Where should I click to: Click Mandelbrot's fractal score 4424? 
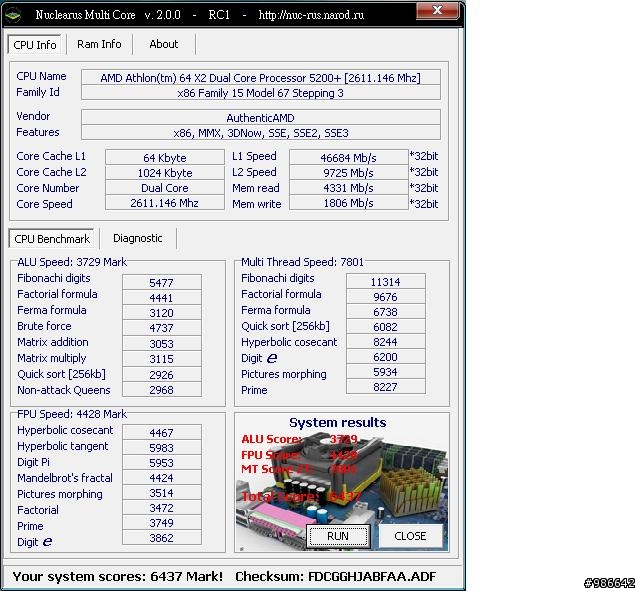point(161,478)
